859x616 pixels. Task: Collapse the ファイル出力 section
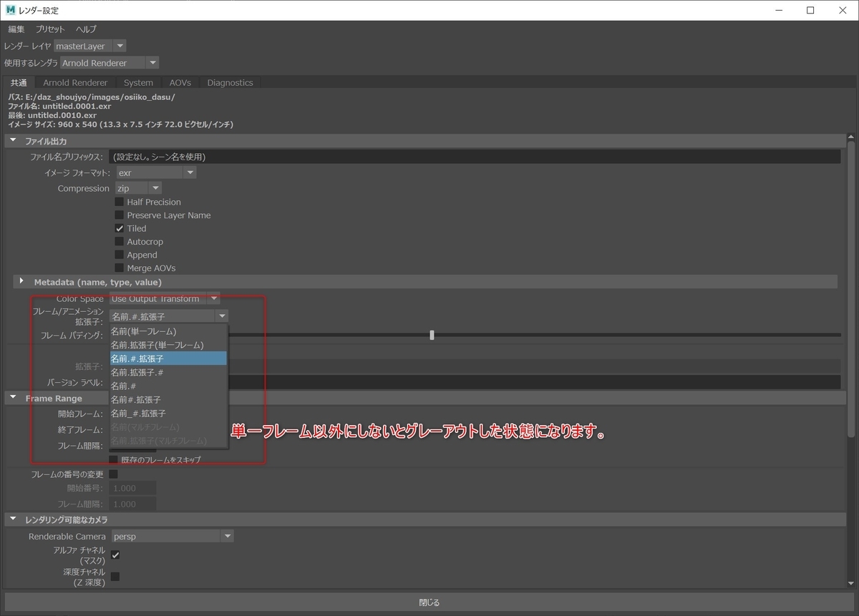[x=13, y=141]
